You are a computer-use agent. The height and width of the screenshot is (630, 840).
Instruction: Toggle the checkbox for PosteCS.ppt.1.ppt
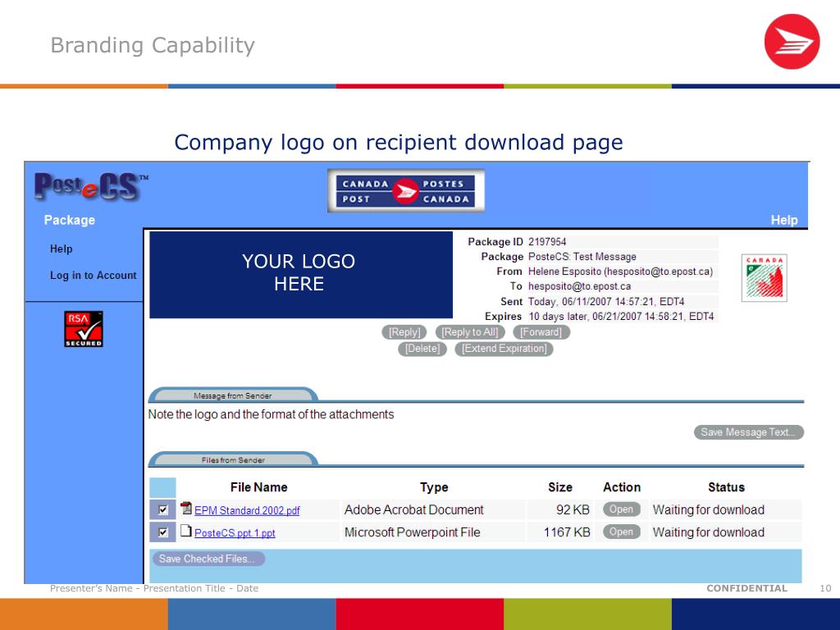(x=163, y=532)
